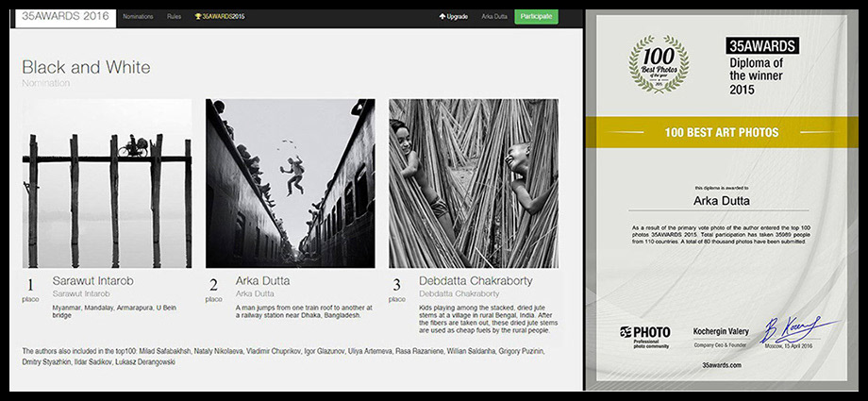Click the Debdatta Chakraborty title heading
Viewport: 868px width, 401px height.
pyautogui.click(x=476, y=281)
